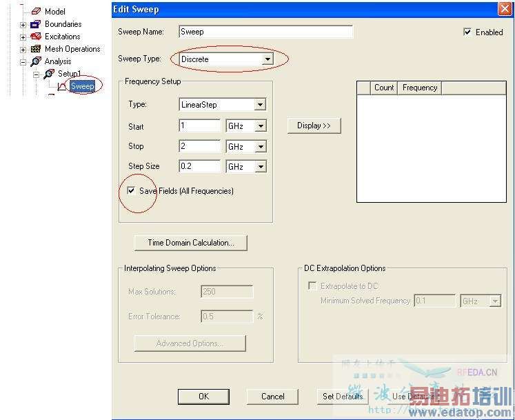Expand the Excitations tree node
The image size is (515, 420).
23,37
